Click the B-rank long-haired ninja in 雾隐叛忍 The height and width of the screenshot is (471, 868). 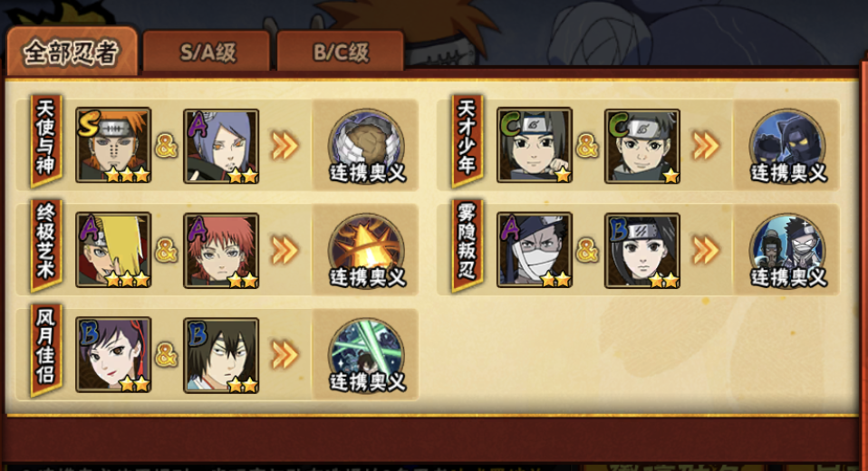click(642, 250)
